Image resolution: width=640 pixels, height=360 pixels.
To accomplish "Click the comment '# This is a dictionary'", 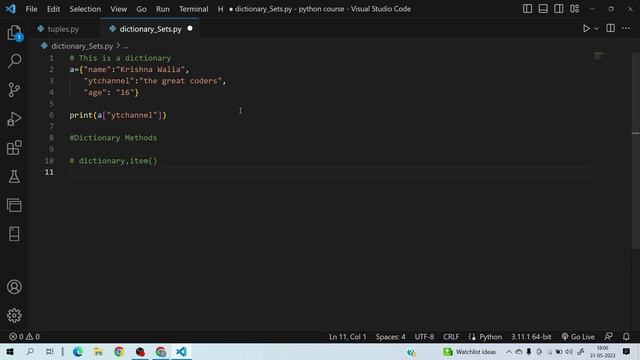I will coord(120,58).
